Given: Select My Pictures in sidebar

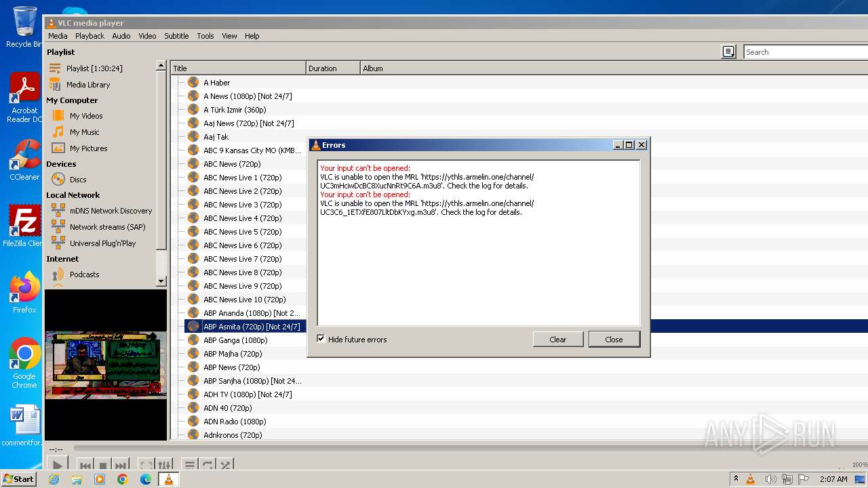Looking at the screenshot, I should (88, 148).
